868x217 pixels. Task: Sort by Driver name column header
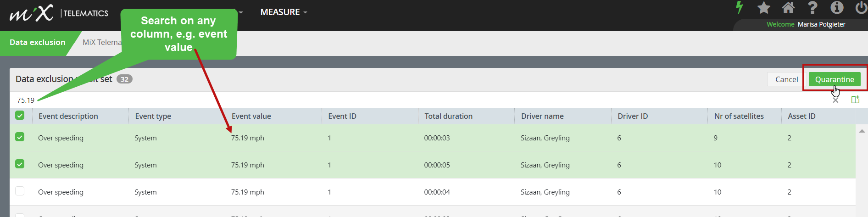click(x=542, y=116)
